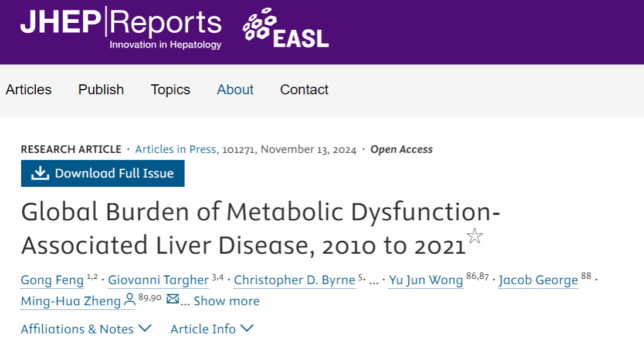
Task: Click the star footnote icon after the title
Action: [474, 236]
